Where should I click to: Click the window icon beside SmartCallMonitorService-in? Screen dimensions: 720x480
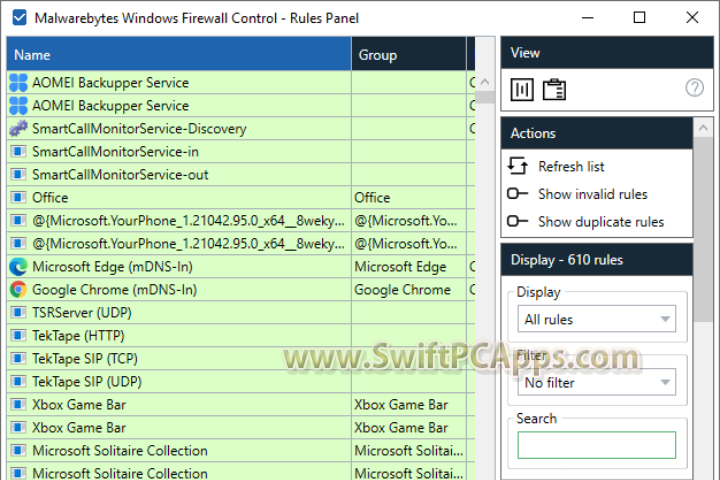[x=18, y=151]
